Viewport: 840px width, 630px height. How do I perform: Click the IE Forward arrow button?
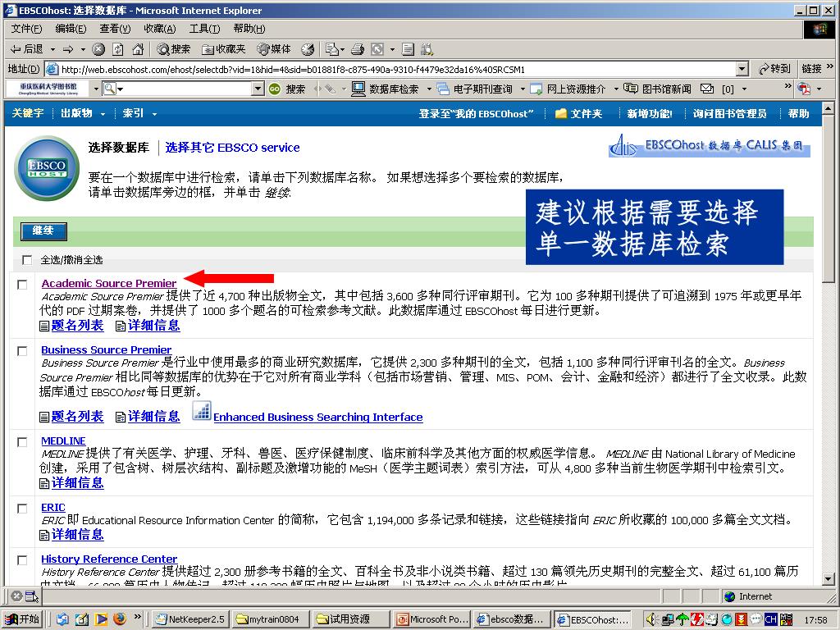pos(69,49)
